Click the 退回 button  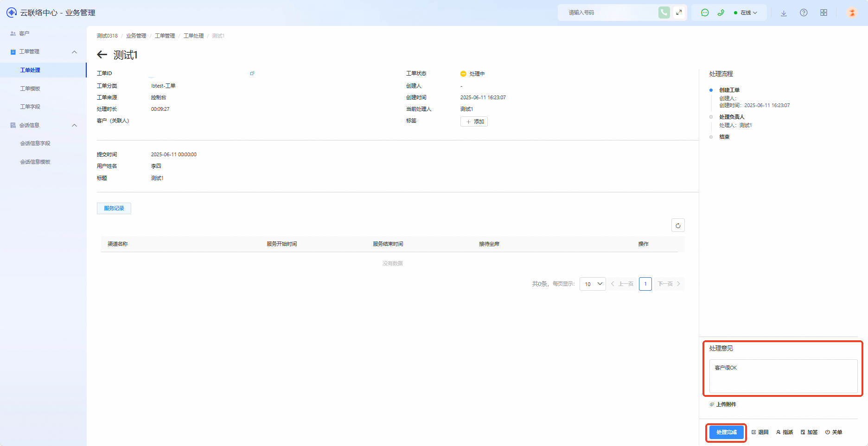pyautogui.click(x=760, y=432)
